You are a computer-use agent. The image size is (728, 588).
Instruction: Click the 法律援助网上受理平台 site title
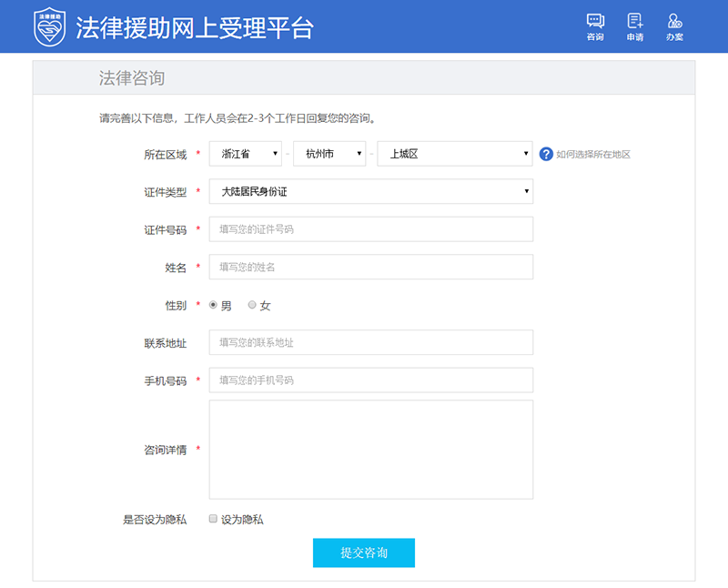click(194, 27)
